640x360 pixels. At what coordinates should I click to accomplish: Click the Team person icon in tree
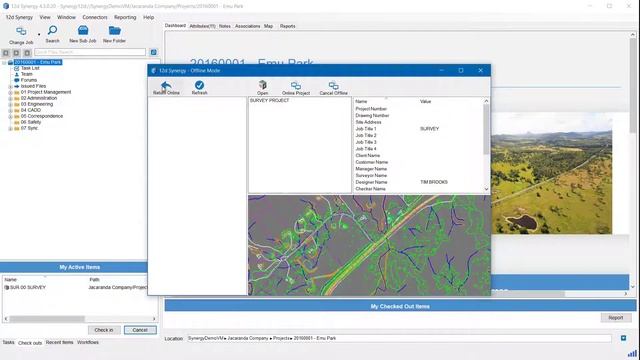[17, 74]
